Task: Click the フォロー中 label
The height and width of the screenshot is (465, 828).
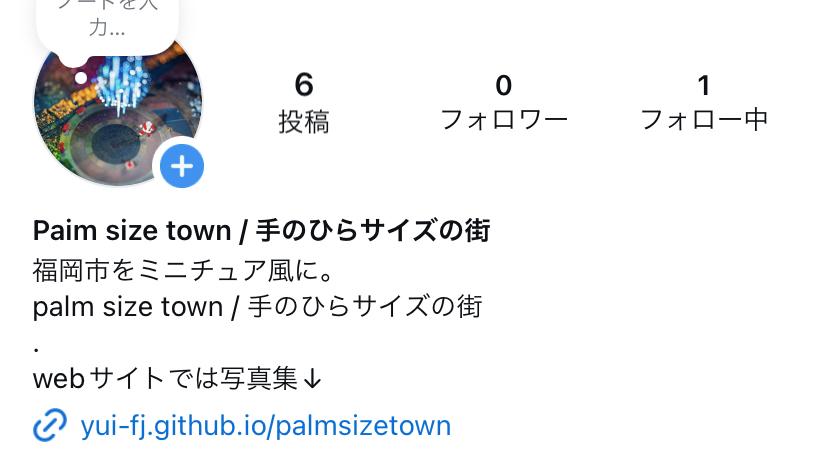Action: point(704,120)
